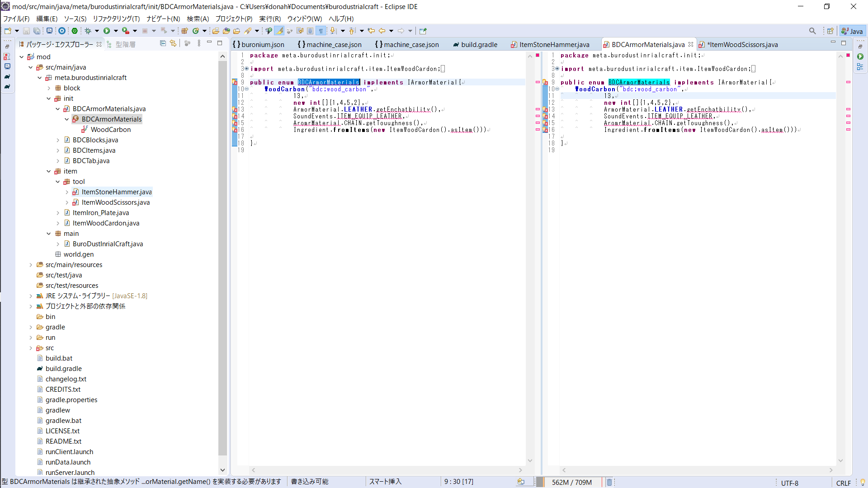
Task: Click Collapse All in Package Explorer
Action: [163, 43]
